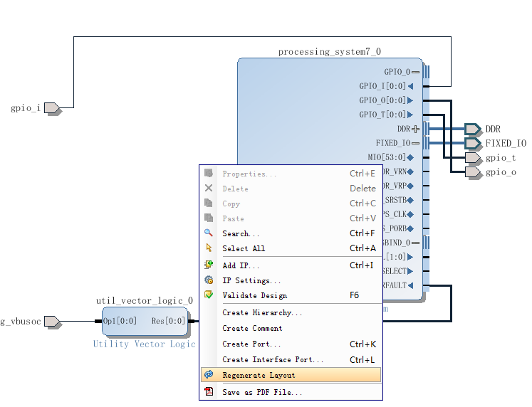
Task: Click the GPIO_T[0:0] output pin arrow
Action: pyautogui.click(x=410, y=115)
